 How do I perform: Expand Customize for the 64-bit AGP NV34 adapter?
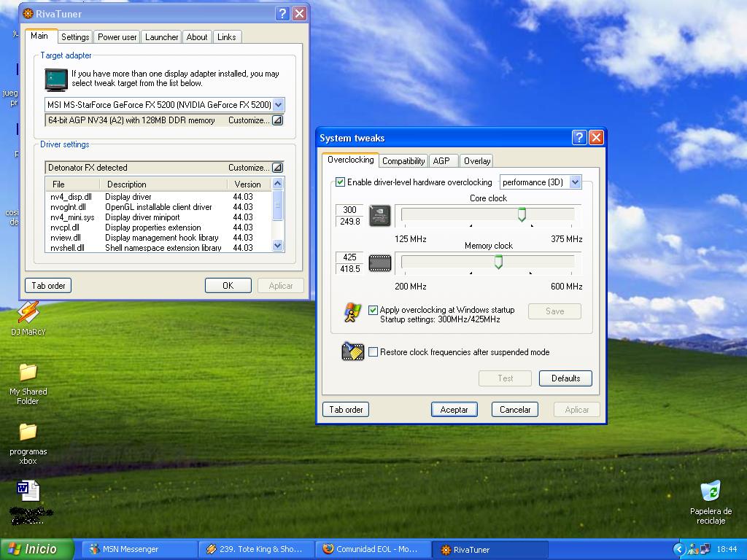277,120
